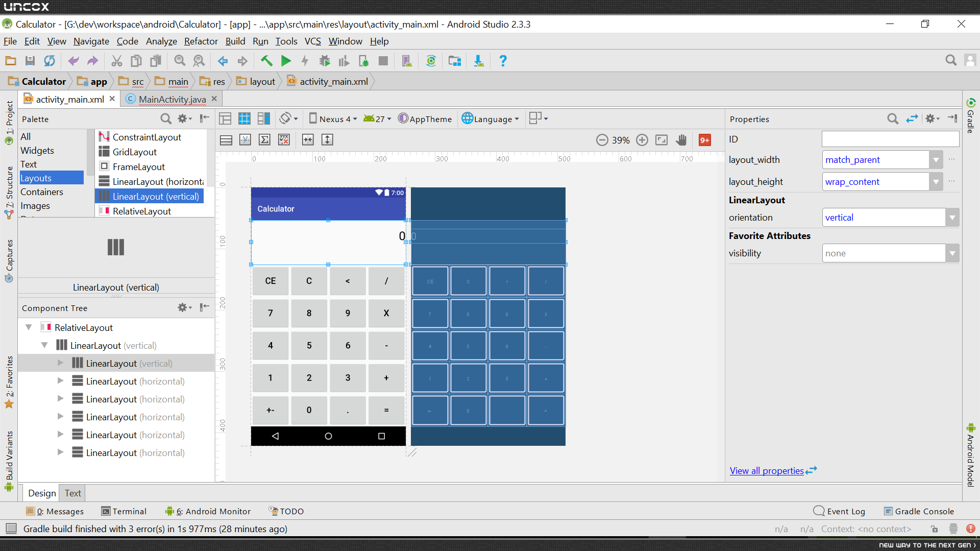Click the Cut scissors icon
The height and width of the screenshot is (551, 980).
pos(117,61)
